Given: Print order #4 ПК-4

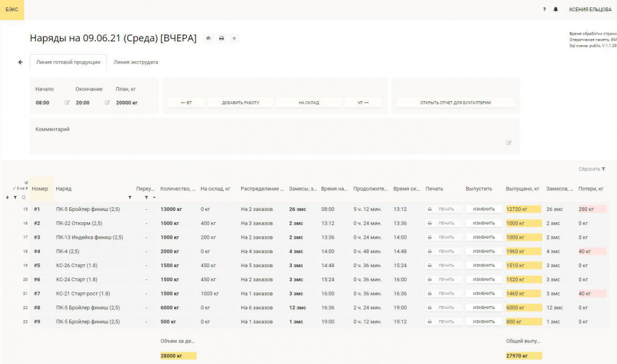Looking at the screenshot, I should coord(443,252).
